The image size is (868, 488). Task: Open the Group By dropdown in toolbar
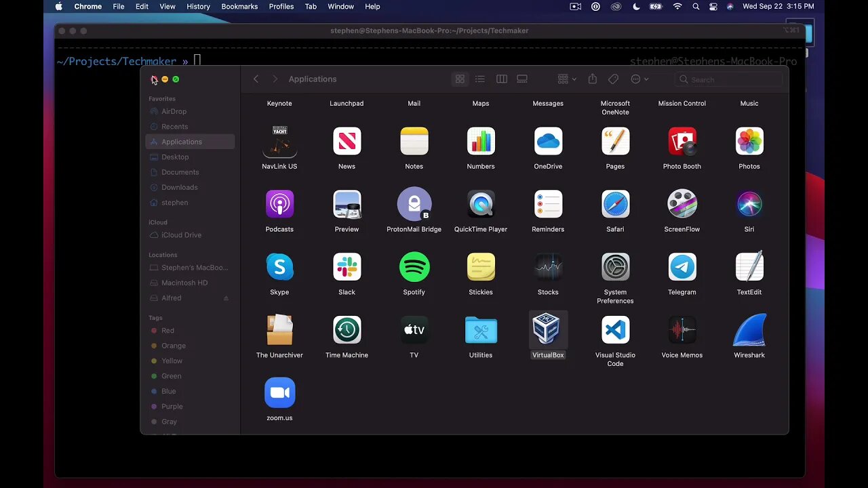567,79
